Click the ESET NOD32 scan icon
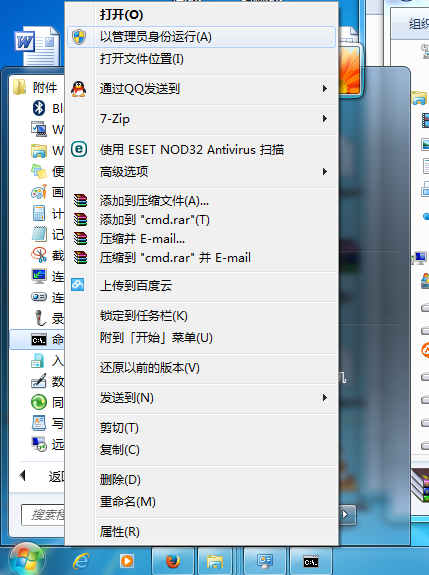The width and height of the screenshot is (429, 575). coord(79,149)
